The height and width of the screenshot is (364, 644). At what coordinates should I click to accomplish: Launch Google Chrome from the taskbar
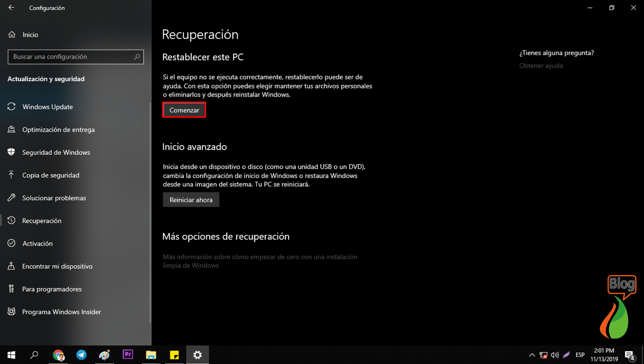58,355
